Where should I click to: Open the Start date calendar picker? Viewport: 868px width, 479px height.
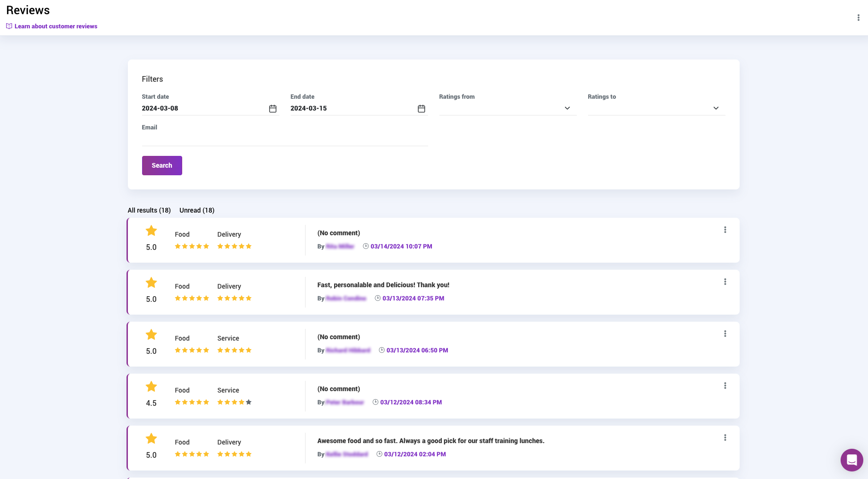pyautogui.click(x=273, y=109)
